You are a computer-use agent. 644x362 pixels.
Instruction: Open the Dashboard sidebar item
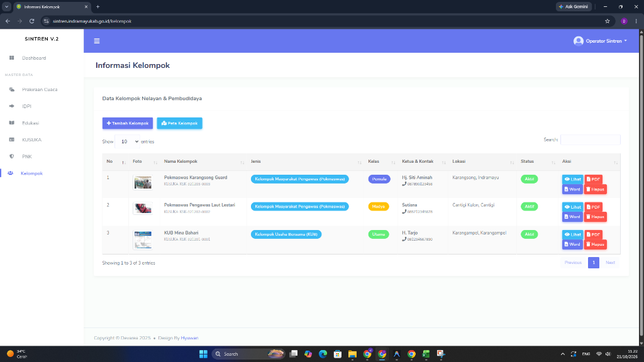[x=34, y=58]
